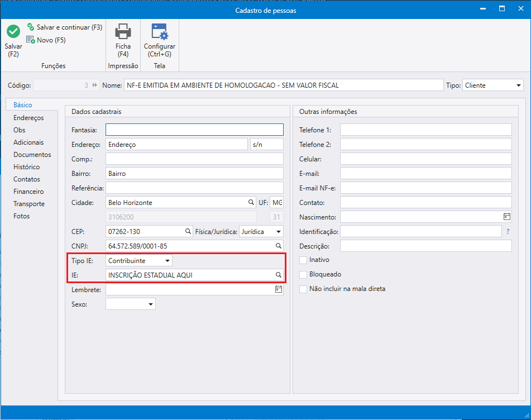Click the Celular input field
Screen dimensions: 531x420
(426, 159)
